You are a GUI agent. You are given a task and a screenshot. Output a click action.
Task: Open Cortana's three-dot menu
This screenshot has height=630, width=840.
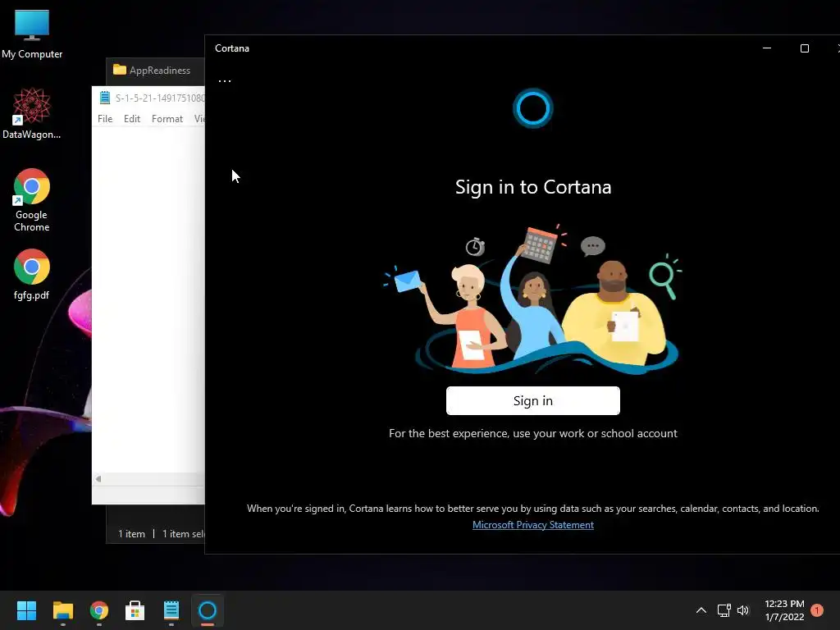pos(225,81)
